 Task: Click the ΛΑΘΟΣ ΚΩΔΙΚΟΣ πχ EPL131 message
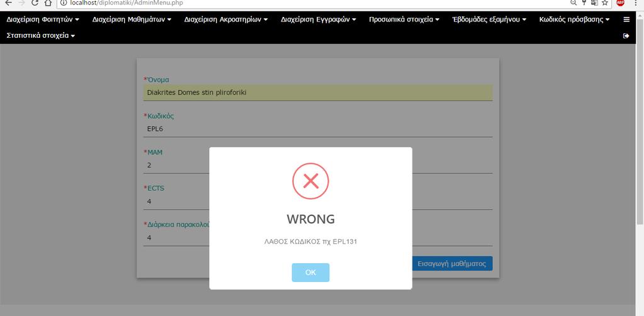tap(310, 242)
